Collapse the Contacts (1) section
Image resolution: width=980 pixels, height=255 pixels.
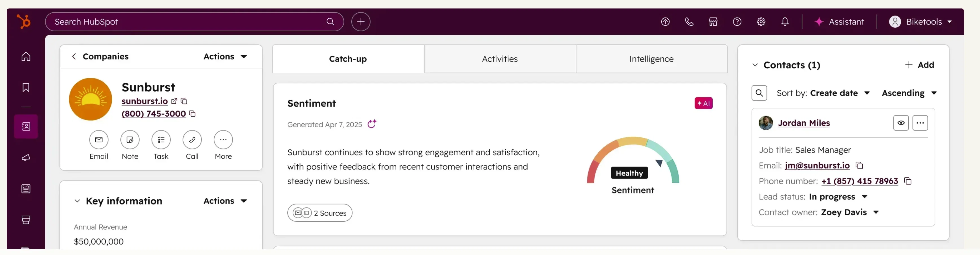pyautogui.click(x=755, y=65)
